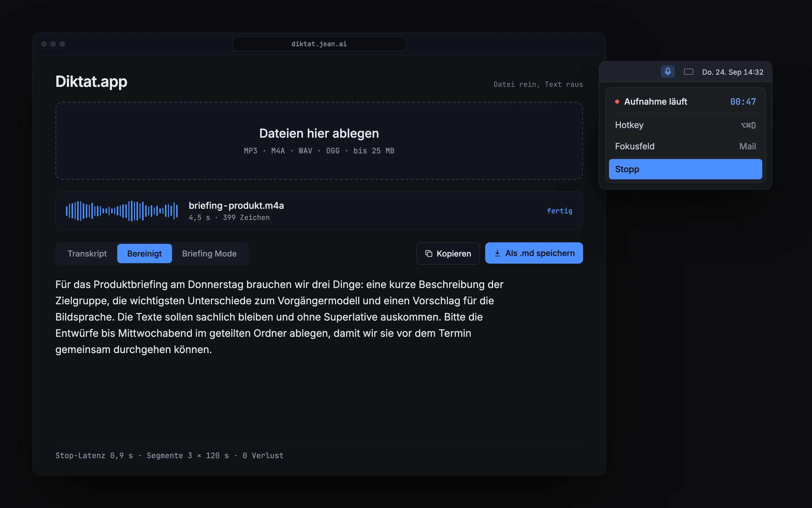This screenshot has height=508, width=812.
Task: Click the copy icon in Kopieren button
Action: pos(429,253)
